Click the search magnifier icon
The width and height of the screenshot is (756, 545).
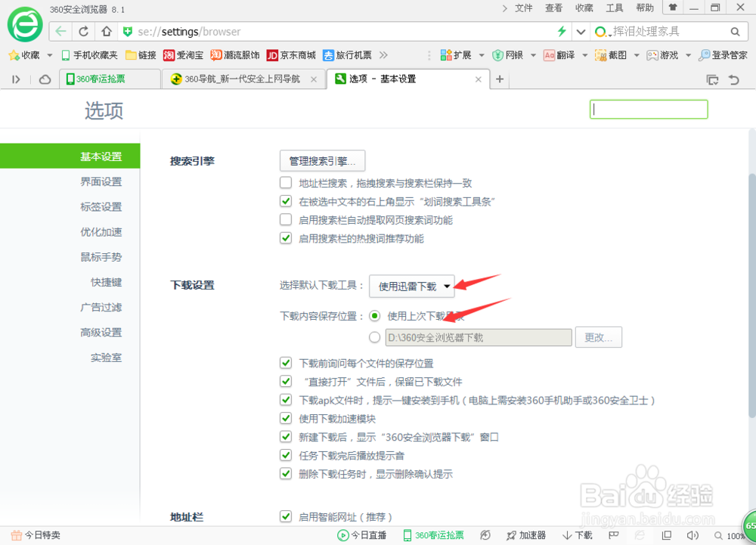point(736,32)
